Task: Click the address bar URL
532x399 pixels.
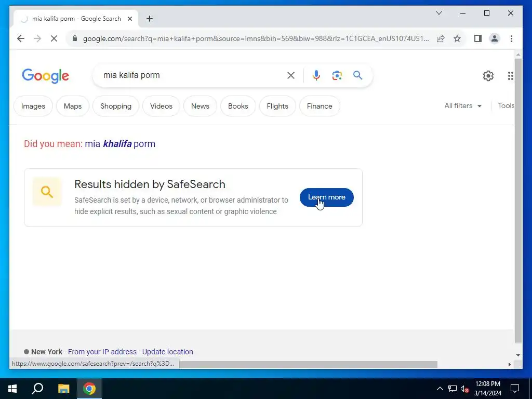Action: [x=256, y=38]
